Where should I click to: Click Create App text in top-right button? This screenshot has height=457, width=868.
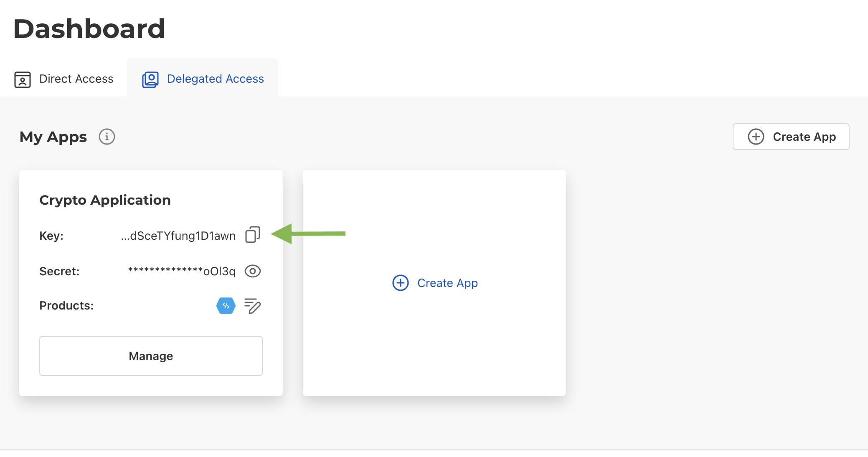coord(804,137)
